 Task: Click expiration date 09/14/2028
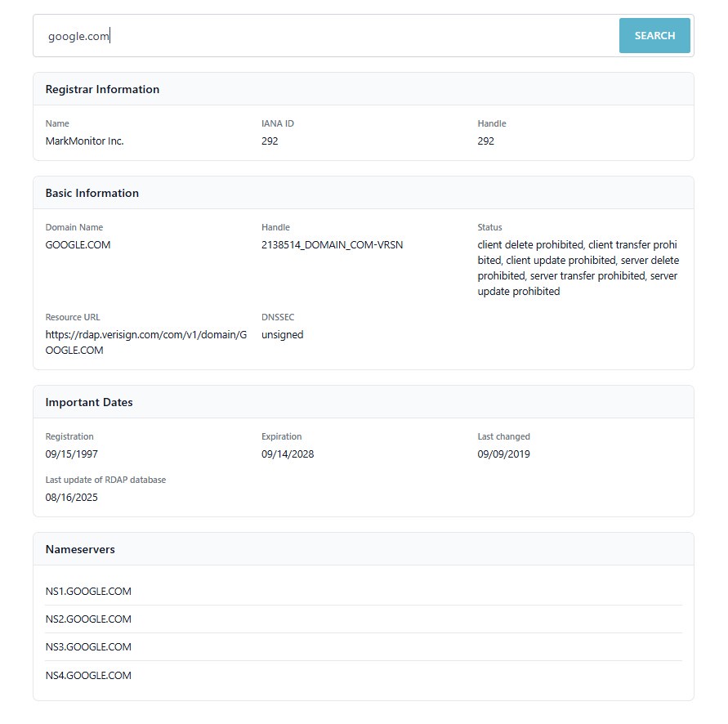(x=288, y=454)
